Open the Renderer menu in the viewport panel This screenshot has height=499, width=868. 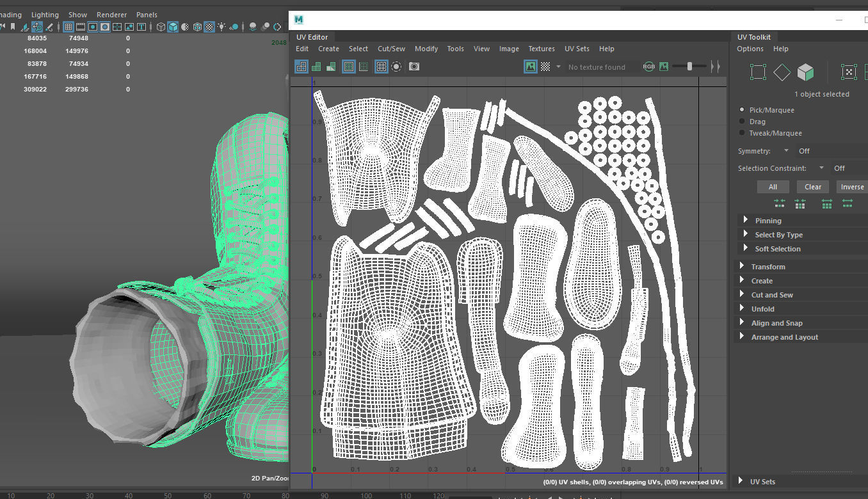pyautogui.click(x=112, y=15)
